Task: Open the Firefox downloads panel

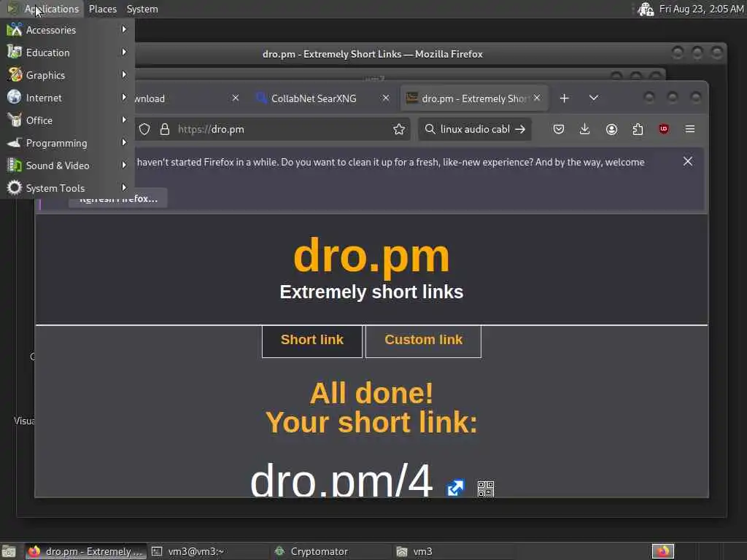Action: pos(584,129)
